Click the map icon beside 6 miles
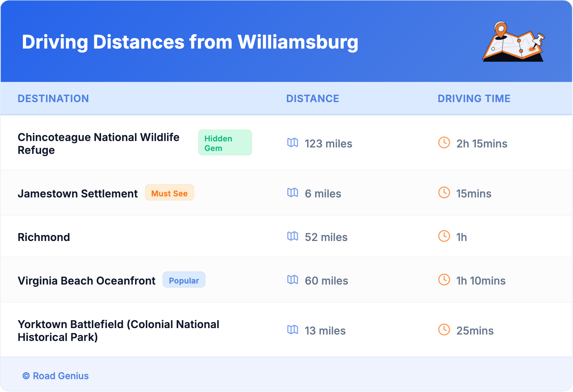Viewport: 573px width, 392px height. (x=293, y=193)
